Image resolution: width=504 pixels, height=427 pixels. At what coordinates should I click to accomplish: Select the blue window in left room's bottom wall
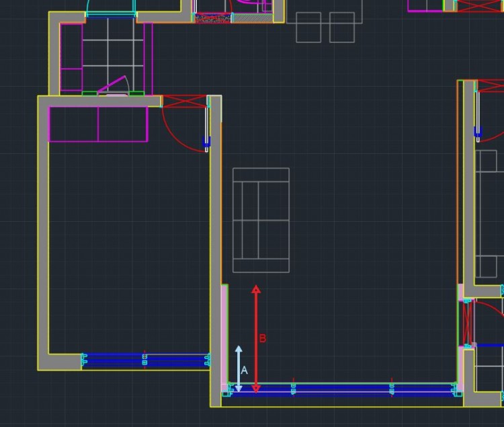click(144, 360)
